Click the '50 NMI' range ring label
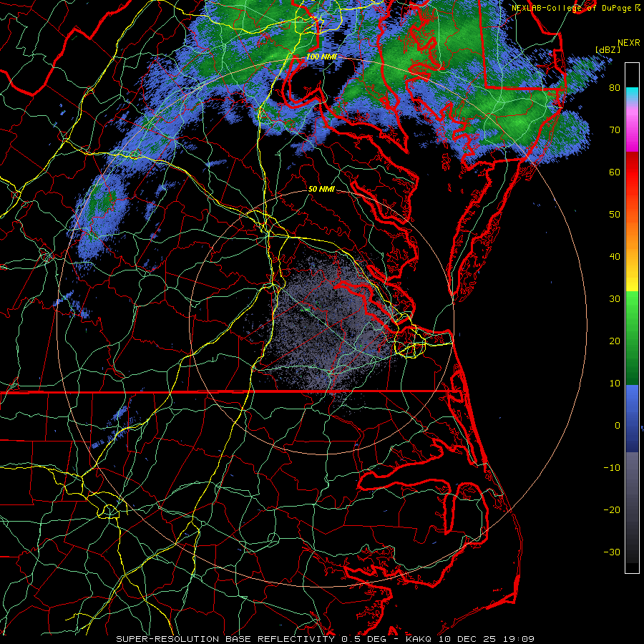The width and height of the screenshot is (644, 644). coord(321,190)
